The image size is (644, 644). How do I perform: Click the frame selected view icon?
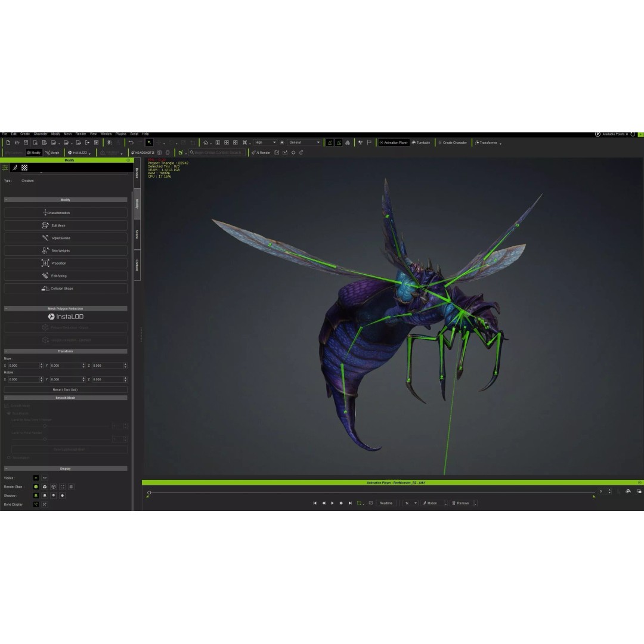[244, 143]
